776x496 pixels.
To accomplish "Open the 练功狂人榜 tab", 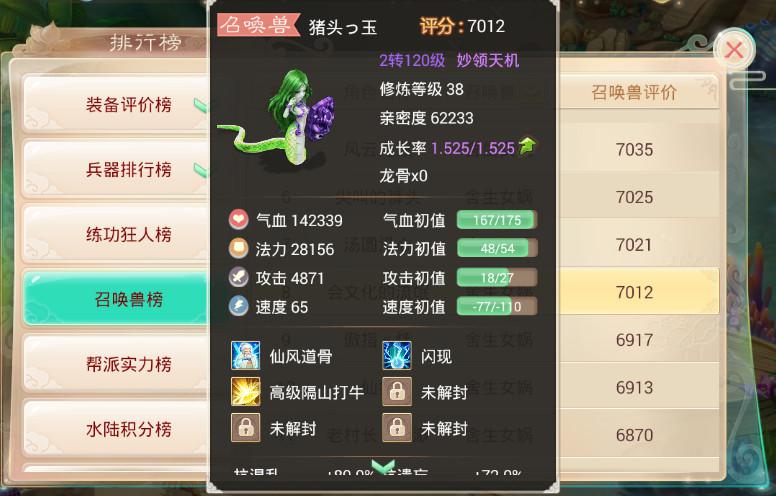I will coord(116,234).
